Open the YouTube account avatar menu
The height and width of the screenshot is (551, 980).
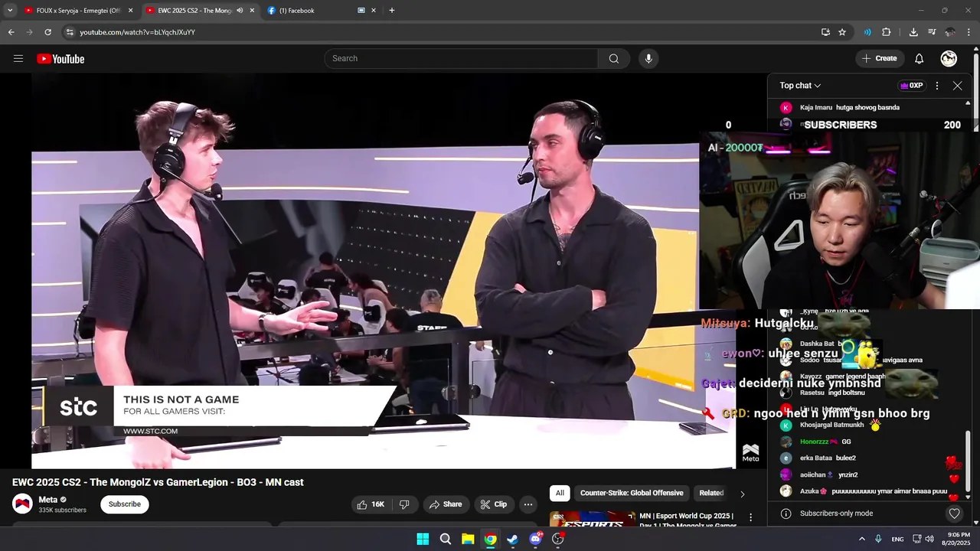tap(949, 59)
